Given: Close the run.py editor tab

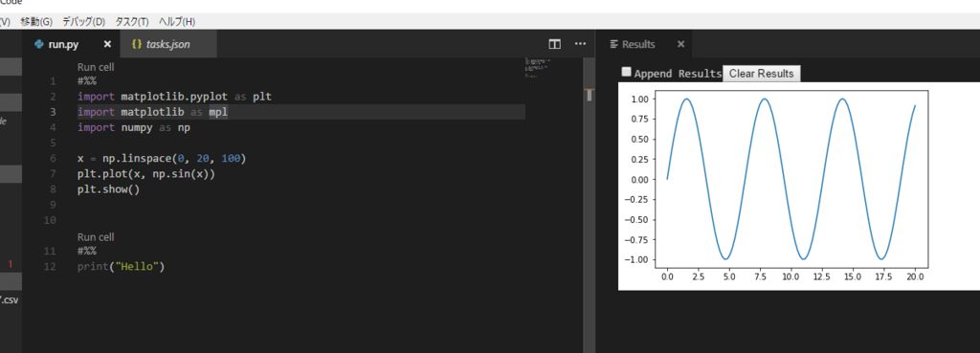Looking at the screenshot, I should pos(107,44).
